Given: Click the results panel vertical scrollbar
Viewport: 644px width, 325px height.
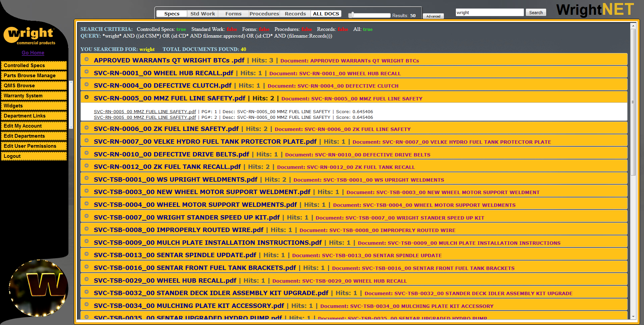Looking at the screenshot, I should [x=633, y=102].
